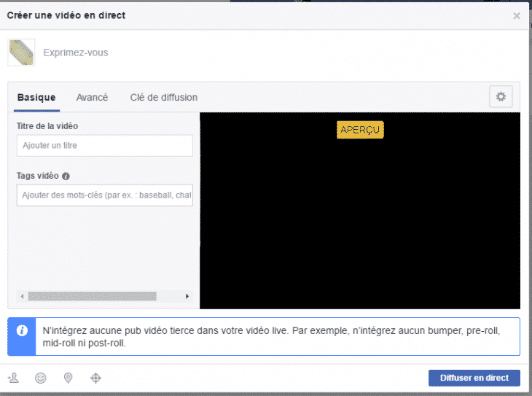The image size is (532, 396).
Task: Click the APERÇU preview badge
Action: [x=360, y=130]
